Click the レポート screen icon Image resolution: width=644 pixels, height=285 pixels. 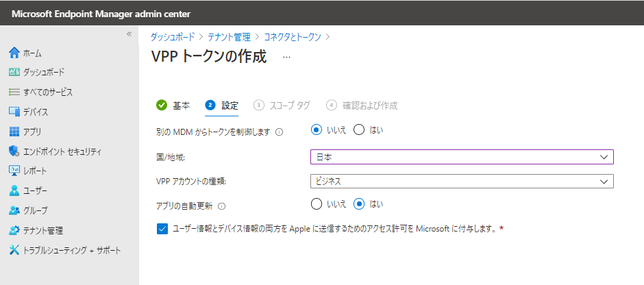coord(14,171)
